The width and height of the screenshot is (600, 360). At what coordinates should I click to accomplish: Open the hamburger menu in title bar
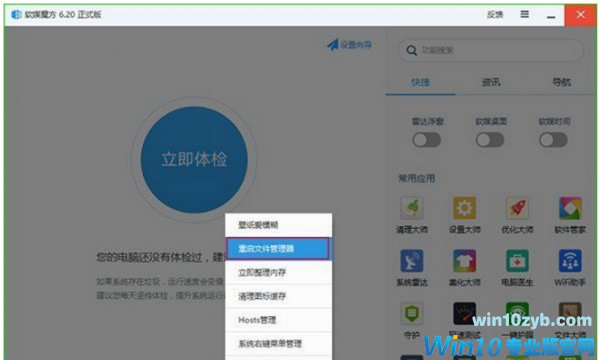click(525, 15)
